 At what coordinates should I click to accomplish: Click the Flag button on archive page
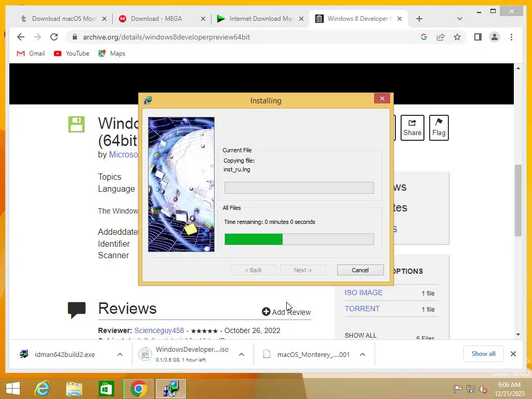tap(438, 128)
